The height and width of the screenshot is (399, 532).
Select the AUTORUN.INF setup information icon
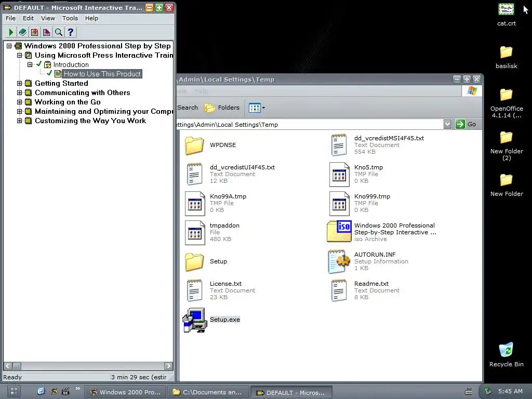click(339, 261)
